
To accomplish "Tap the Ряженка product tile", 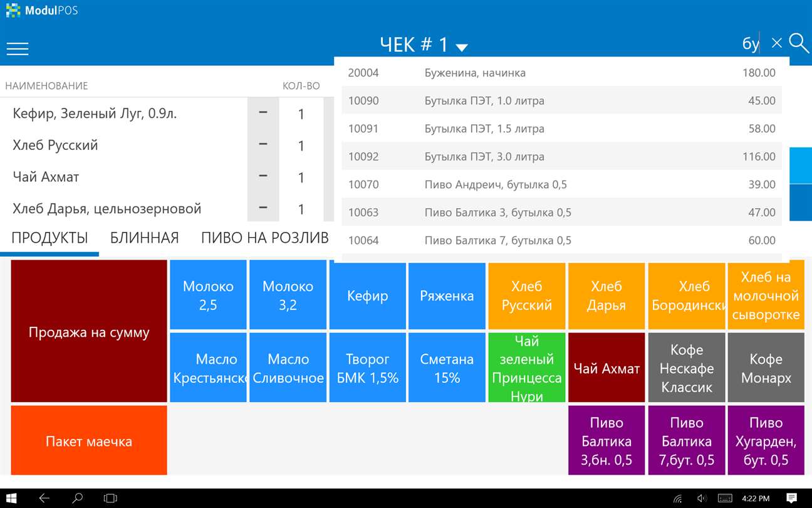I will 447,296.
